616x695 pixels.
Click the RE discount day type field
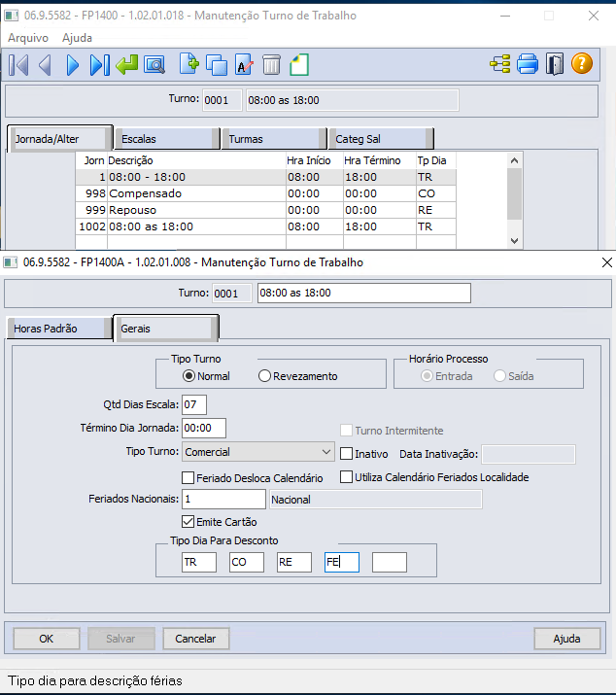(294, 562)
